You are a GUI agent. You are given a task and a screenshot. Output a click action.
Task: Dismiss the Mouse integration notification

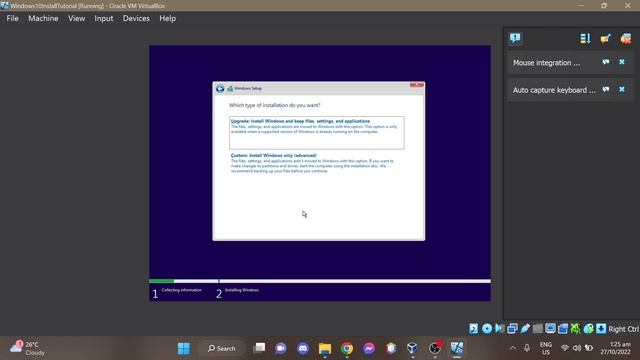coord(622,62)
